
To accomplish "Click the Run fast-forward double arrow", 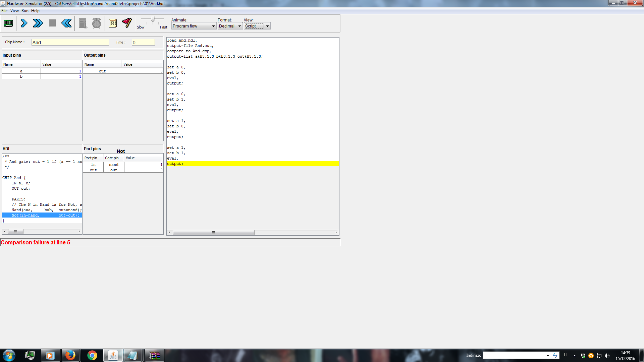I will [x=38, y=23].
